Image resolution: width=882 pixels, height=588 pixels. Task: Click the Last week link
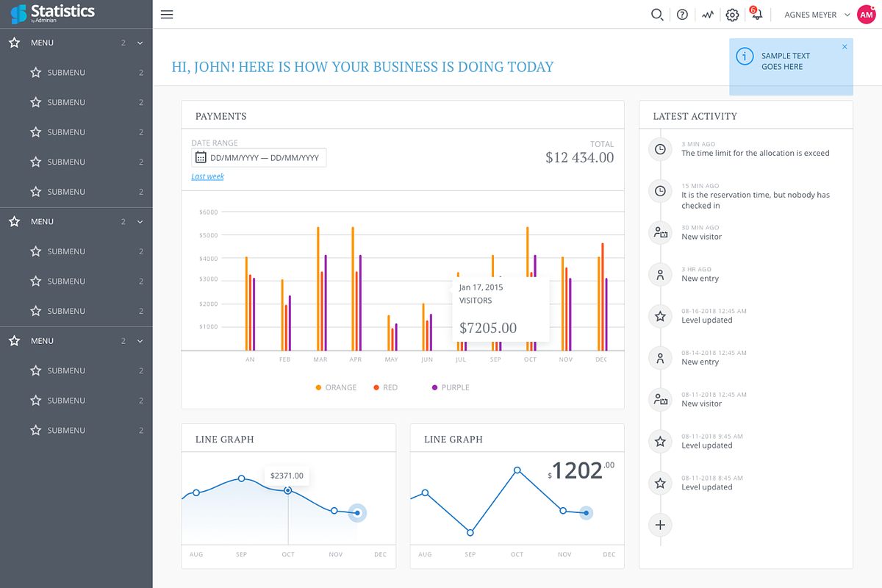[207, 176]
